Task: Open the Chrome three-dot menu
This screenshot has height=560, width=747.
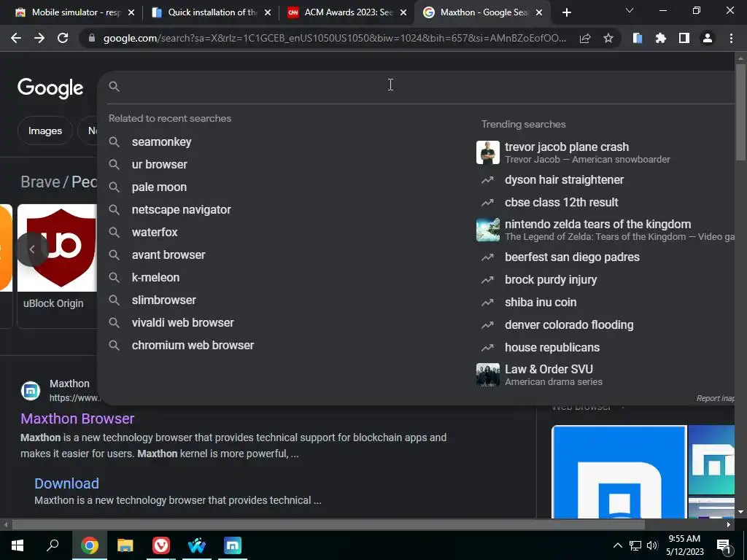Action: pyautogui.click(x=731, y=38)
